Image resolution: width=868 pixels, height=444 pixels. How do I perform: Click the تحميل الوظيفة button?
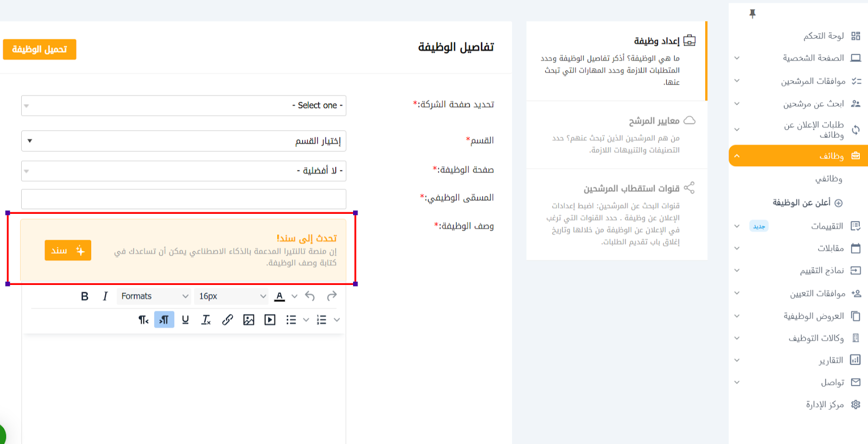pyautogui.click(x=40, y=49)
